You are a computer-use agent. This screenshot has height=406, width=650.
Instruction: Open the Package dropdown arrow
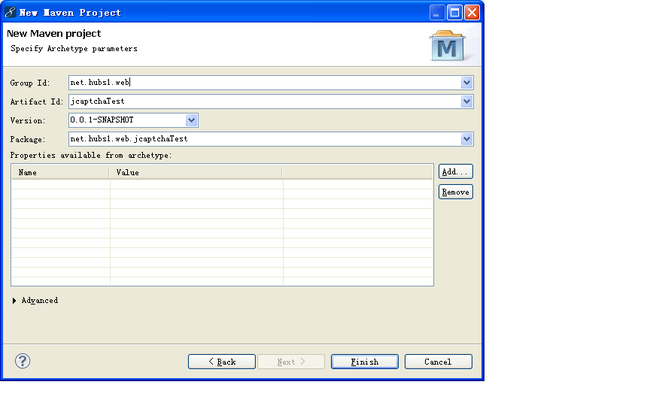(466, 139)
